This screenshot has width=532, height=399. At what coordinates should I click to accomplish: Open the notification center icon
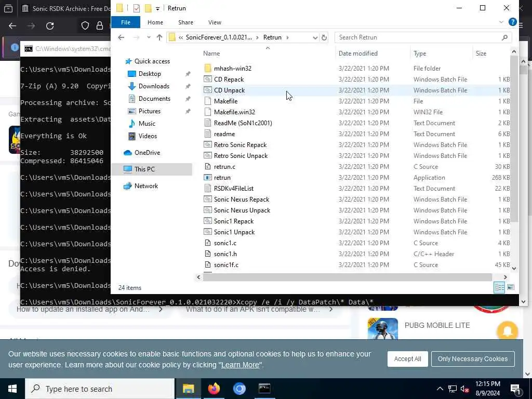click(x=515, y=389)
